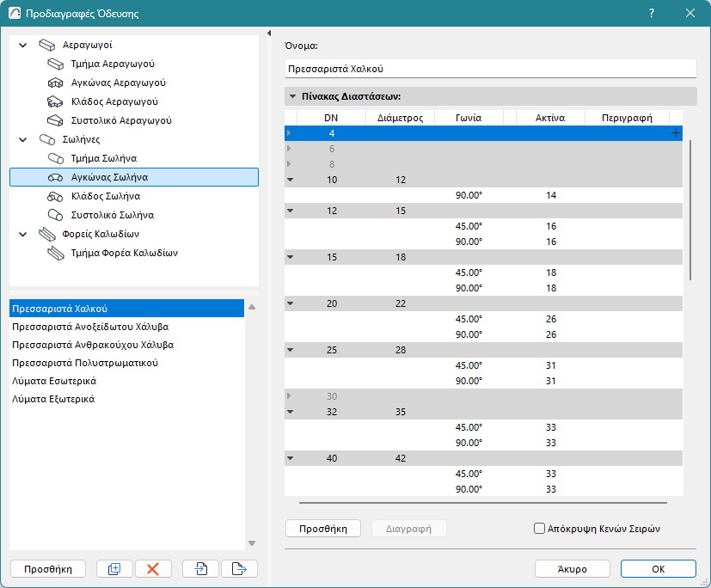Collapse the Σωλήνες tree group
Screen dimensions: 711x588
tap(23, 139)
